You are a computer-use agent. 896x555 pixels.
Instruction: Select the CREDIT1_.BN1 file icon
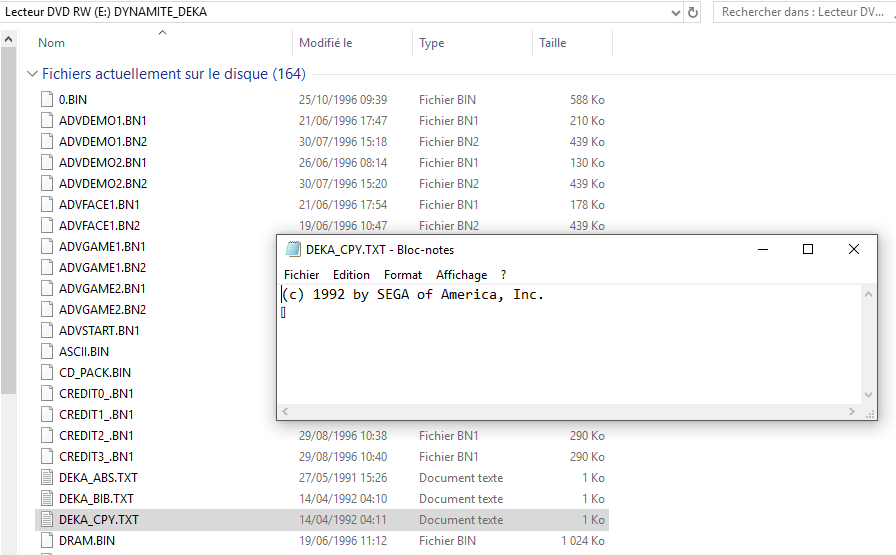click(x=47, y=414)
